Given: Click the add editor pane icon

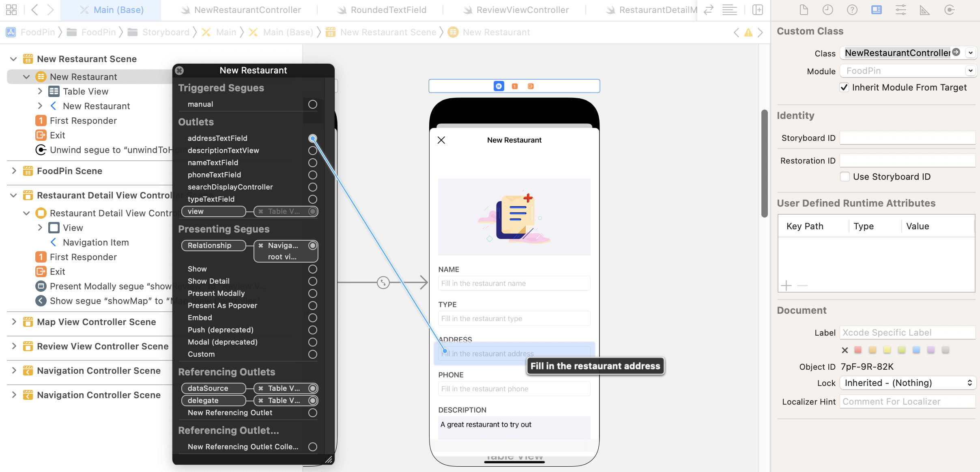Looking at the screenshot, I should point(757,10).
